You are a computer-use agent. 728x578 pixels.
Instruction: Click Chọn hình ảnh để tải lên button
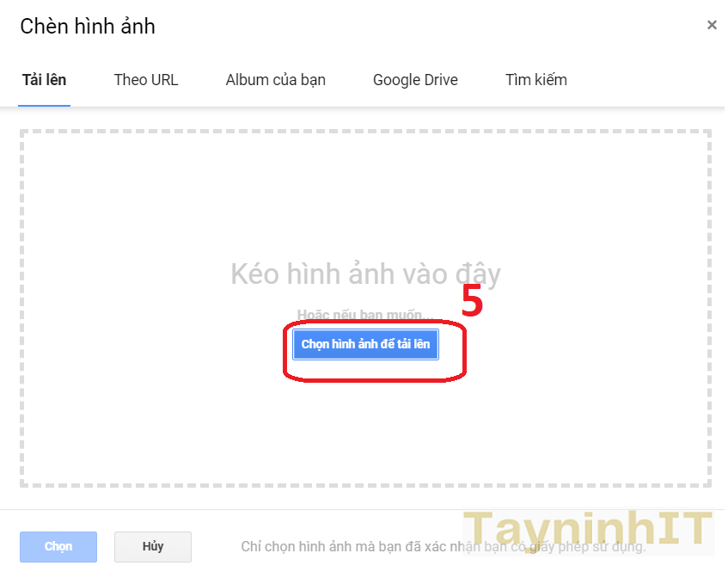coord(365,344)
